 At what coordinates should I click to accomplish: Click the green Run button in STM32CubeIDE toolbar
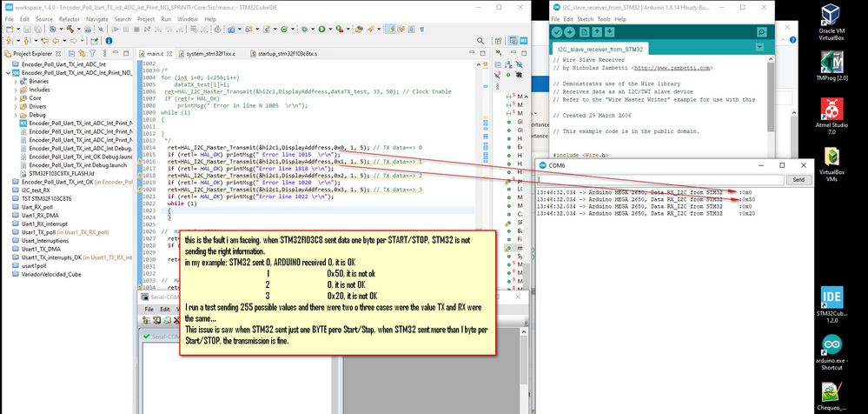click(x=321, y=29)
